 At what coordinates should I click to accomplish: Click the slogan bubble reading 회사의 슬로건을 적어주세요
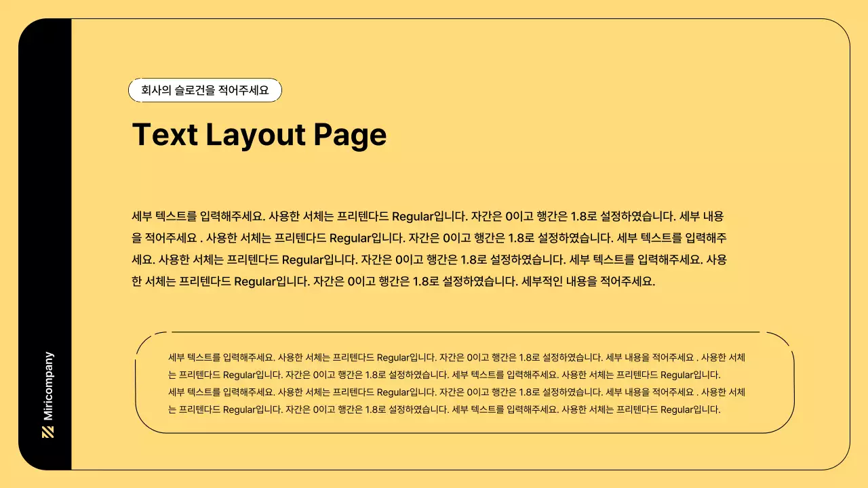[x=205, y=89]
